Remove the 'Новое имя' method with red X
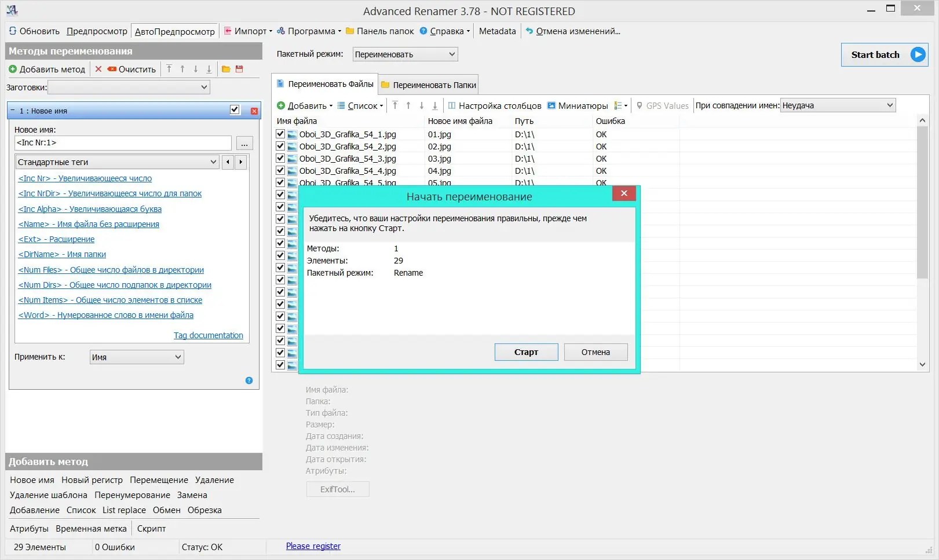The width and height of the screenshot is (939, 560). [x=254, y=111]
